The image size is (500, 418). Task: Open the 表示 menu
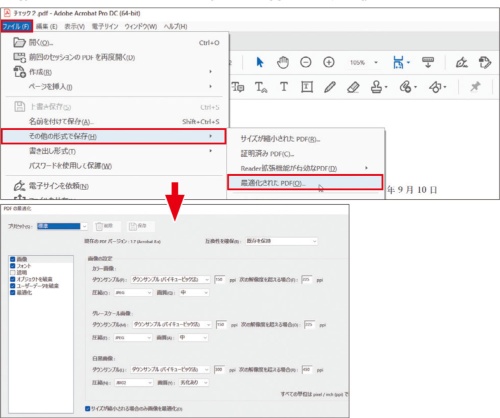[x=75, y=26]
